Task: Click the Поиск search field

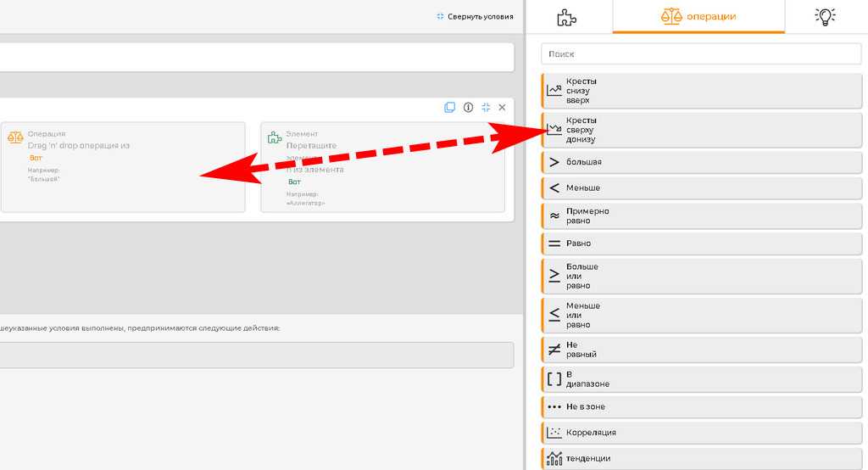Action: 700,53
